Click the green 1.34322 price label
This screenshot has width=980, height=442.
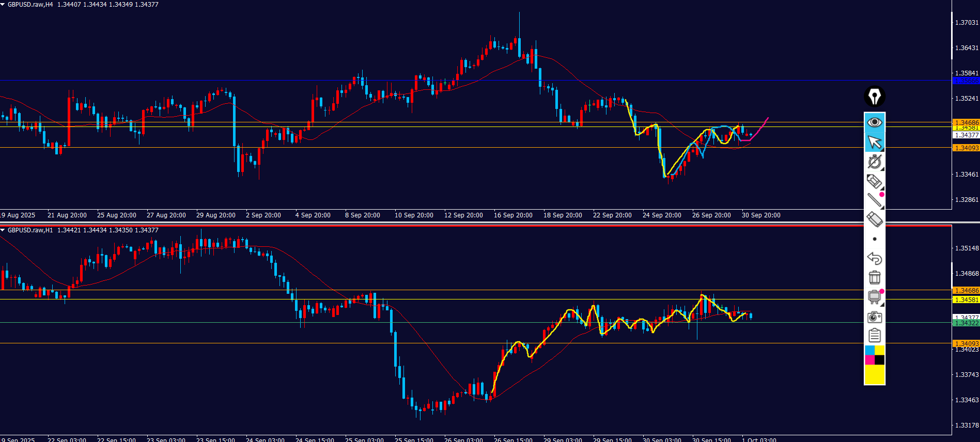966,323
